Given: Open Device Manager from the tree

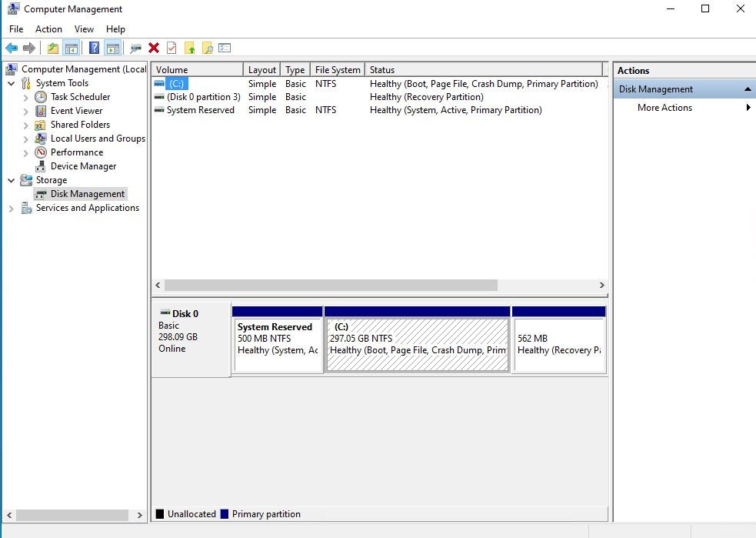Looking at the screenshot, I should [x=83, y=166].
